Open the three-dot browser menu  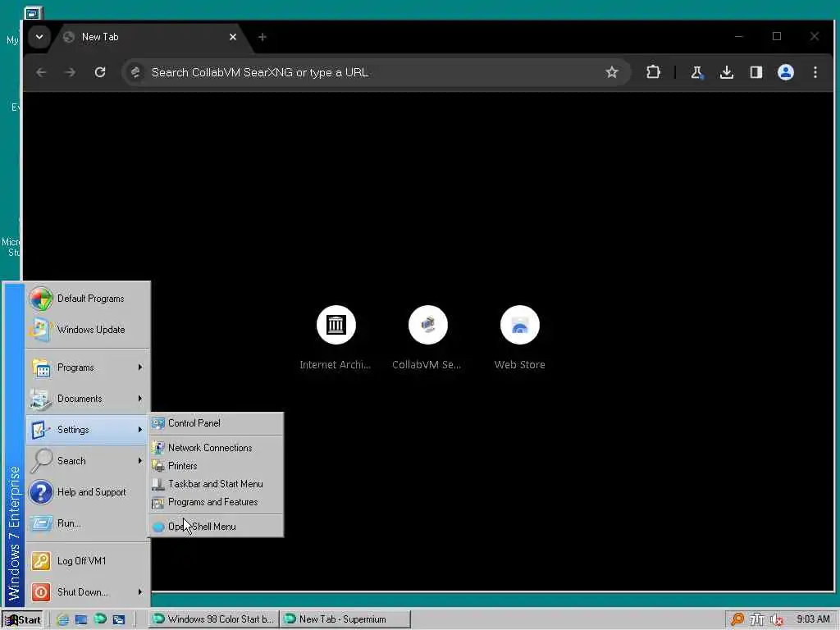815,72
